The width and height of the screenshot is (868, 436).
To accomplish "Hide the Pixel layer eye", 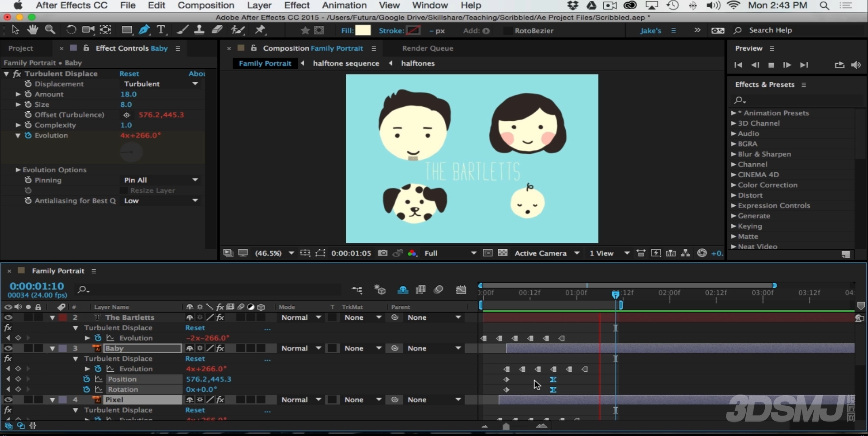I will (x=8, y=400).
